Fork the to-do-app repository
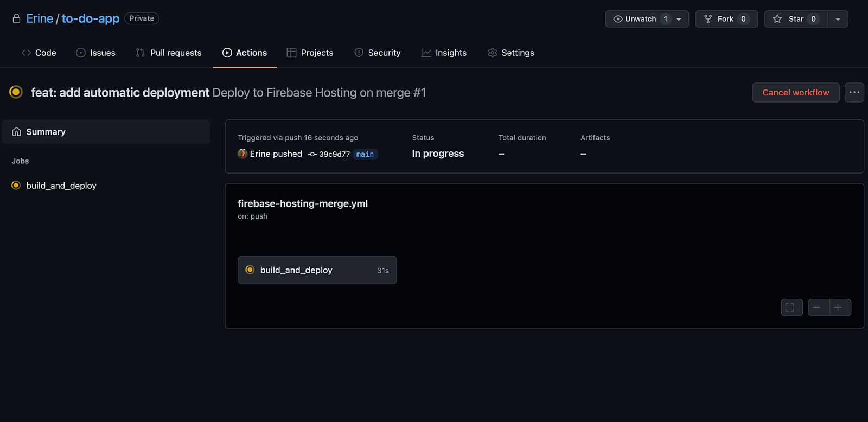The image size is (868, 422). point(726,19)
